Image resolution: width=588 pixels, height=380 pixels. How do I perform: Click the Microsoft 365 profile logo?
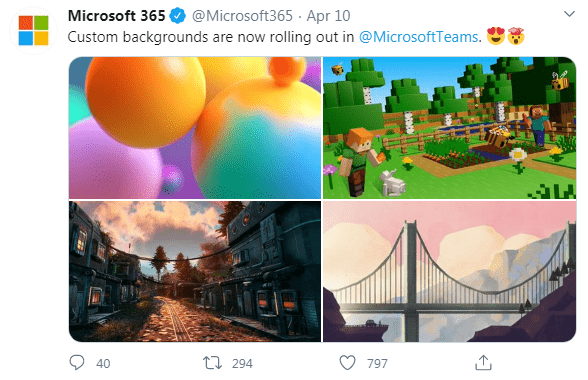tap(33, 30)
